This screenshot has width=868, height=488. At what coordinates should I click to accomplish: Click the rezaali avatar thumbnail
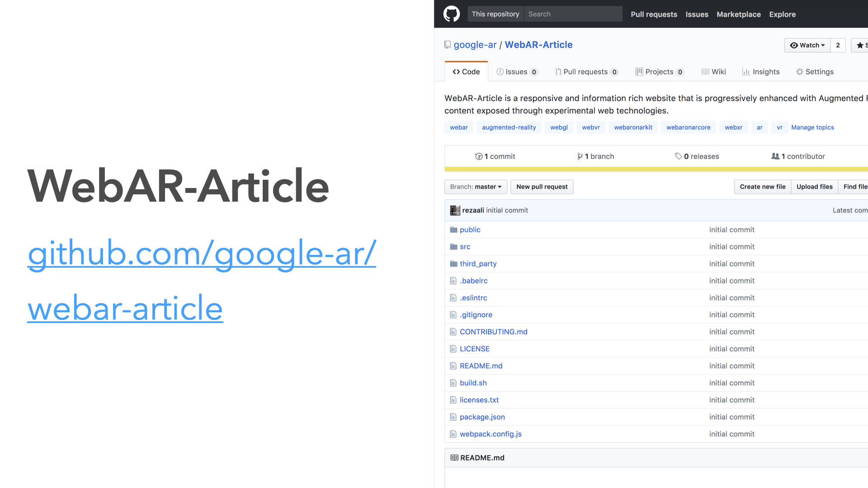[455, 210]
